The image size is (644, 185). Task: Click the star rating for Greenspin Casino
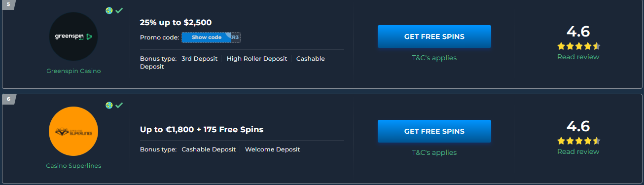pyautogui.click(x=578, y=46)
